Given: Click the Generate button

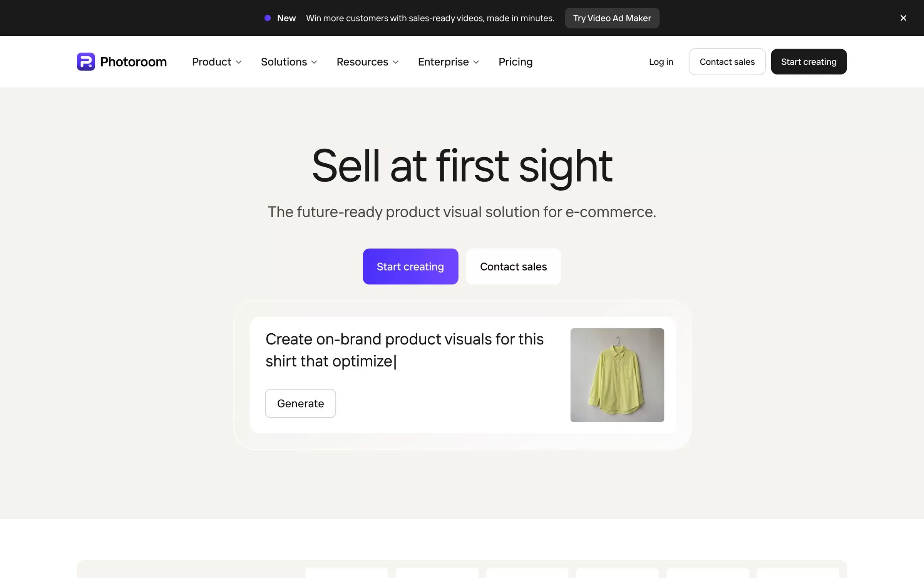Looking at the screenshot, I should pos(300,403).
